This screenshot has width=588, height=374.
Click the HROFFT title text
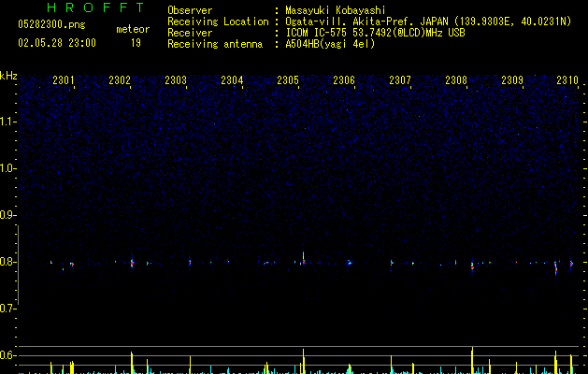95,7
